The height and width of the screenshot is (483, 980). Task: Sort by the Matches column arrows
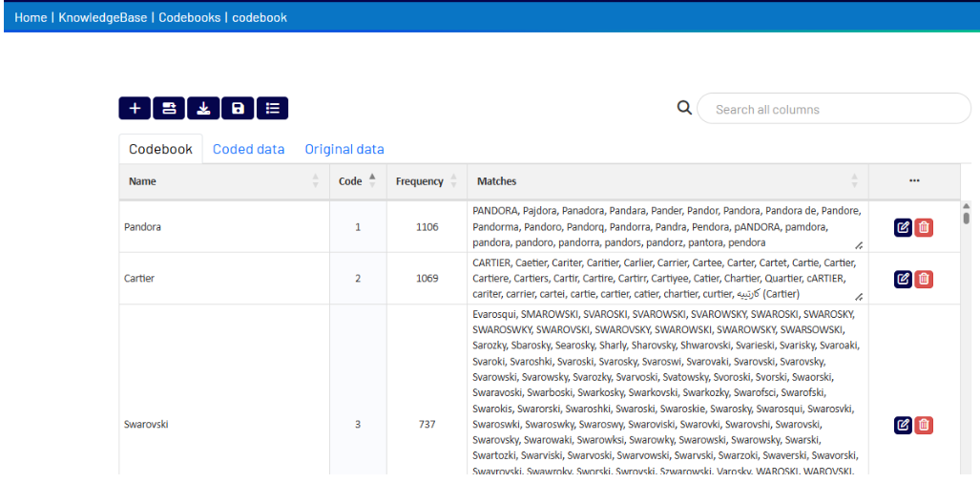click(x=854, y=181)
